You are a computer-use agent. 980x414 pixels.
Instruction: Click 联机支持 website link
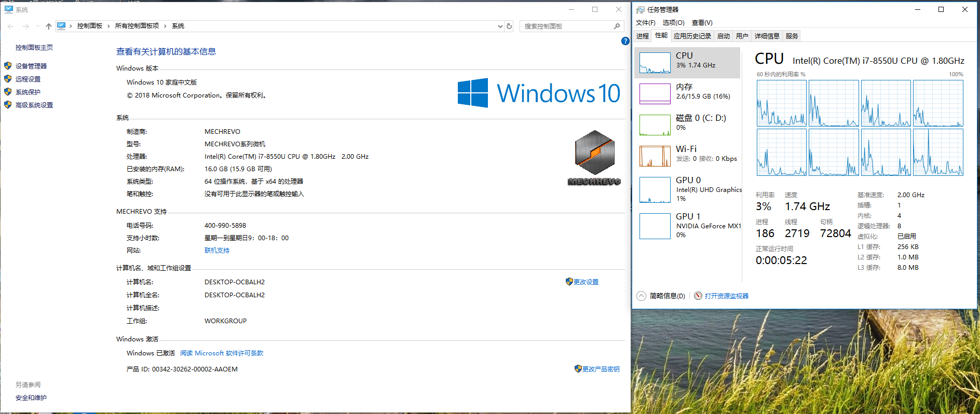click(x=217, y=251)
